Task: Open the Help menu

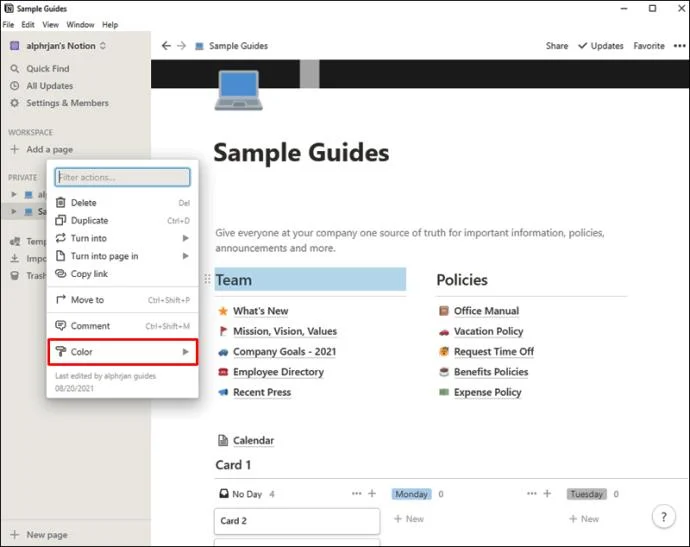Action: pos(110,25)
